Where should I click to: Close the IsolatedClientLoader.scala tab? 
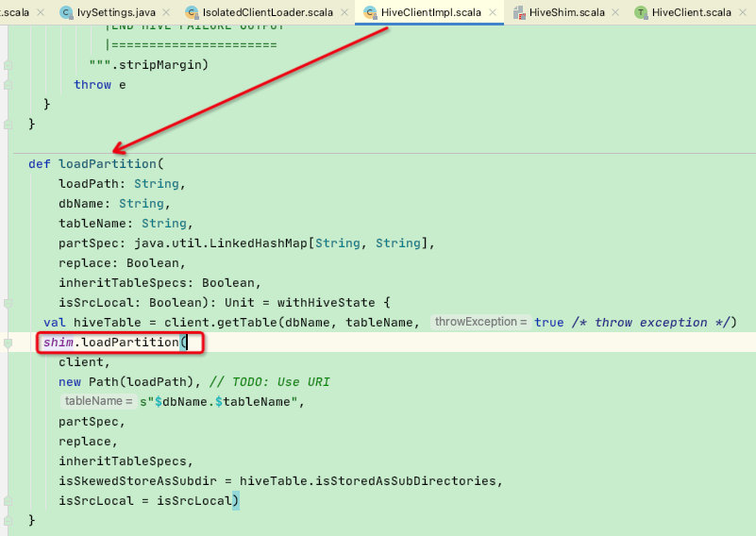pos(344,12)
